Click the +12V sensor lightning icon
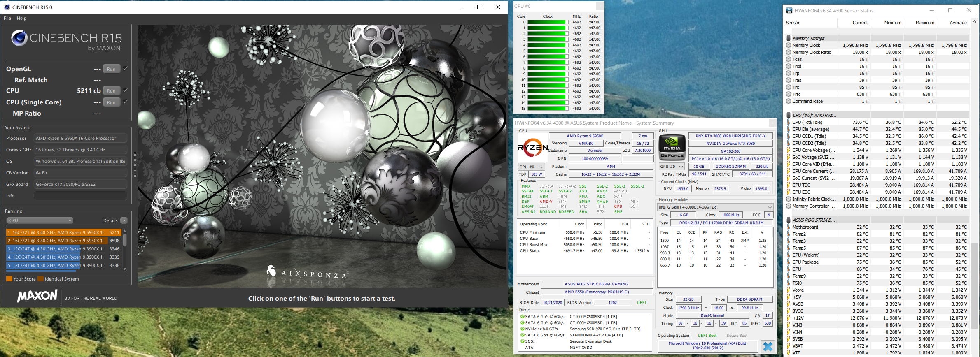The image size is (980, 357). (789, 318)
